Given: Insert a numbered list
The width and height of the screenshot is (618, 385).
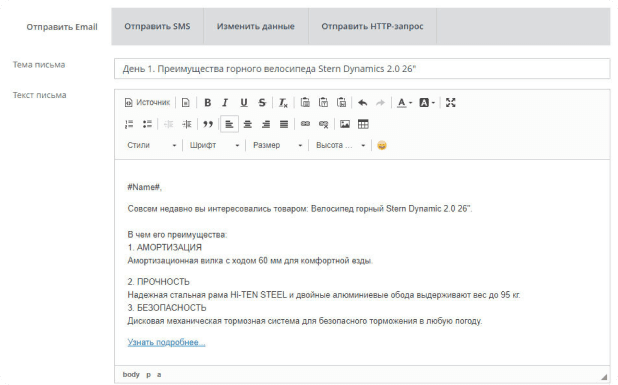Looking at the screenshot, I should coord(129,125).
